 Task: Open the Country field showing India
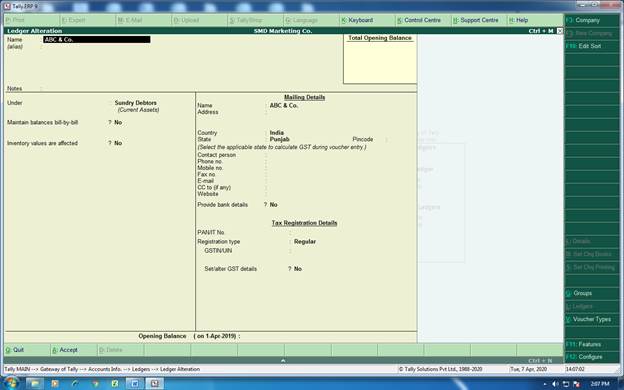[277, 133]
